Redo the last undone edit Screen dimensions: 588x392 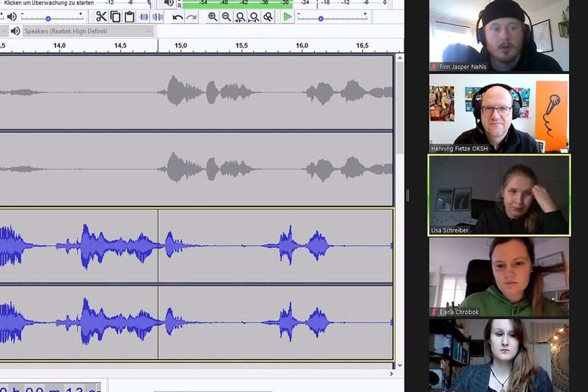192,17
